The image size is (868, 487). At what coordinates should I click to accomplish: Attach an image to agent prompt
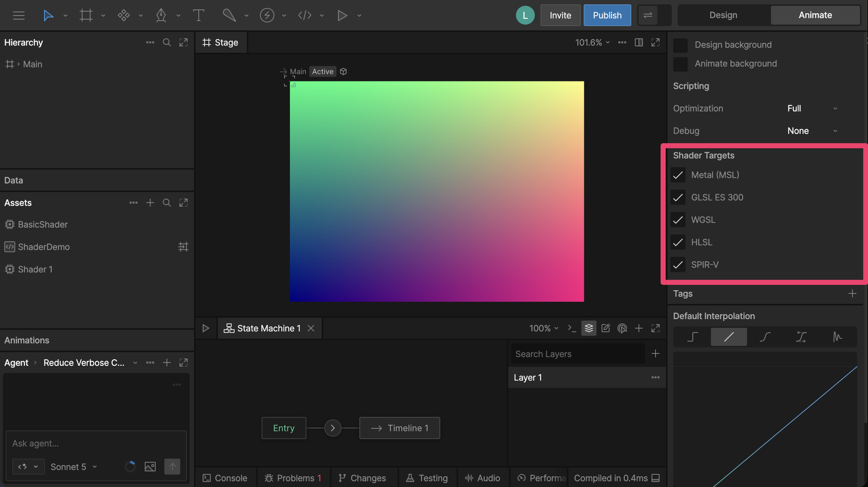[150, 466]
